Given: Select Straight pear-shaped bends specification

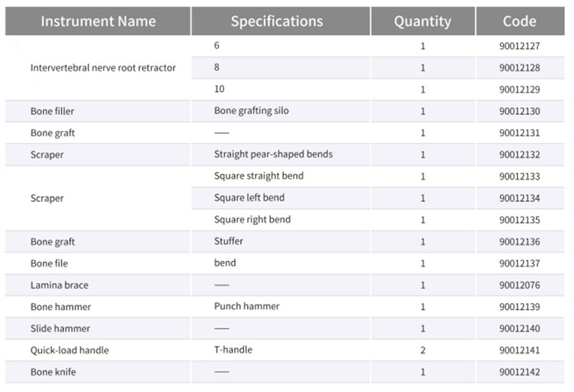Looking at the screenshot, I should (x=273, y=154).
